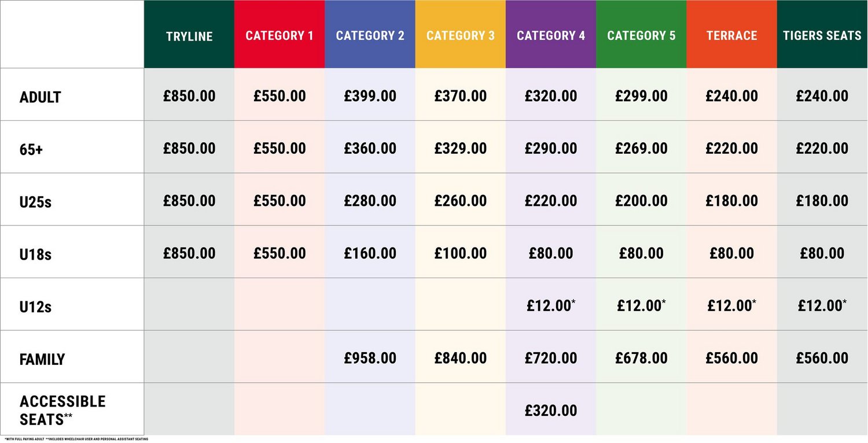Select the yellow Category 3 header
868x443 pixels.
(x=461, y=35)
